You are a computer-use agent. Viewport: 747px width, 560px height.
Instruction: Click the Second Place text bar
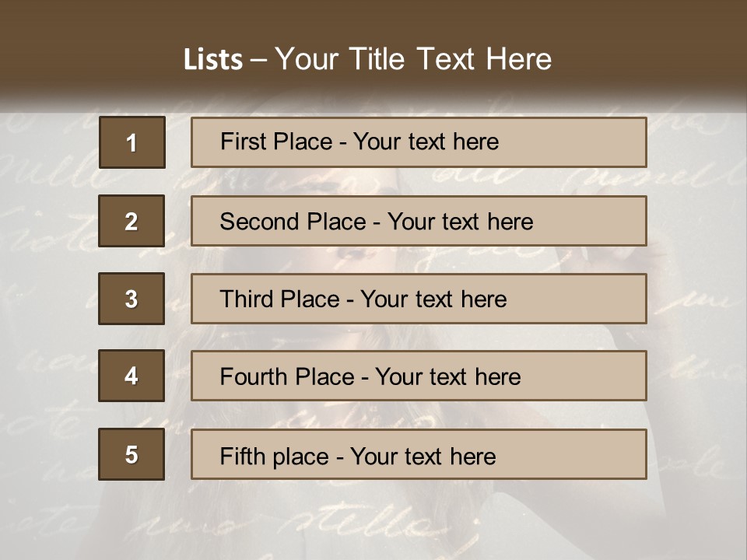point(419,221)
